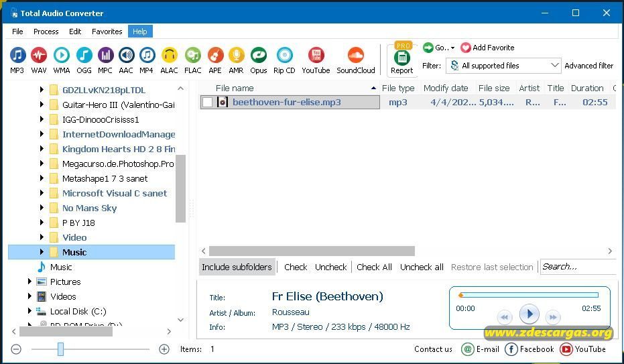This screenshot has width=624, height=364.
Task: Open the Process menu
Action: point(46,32)
